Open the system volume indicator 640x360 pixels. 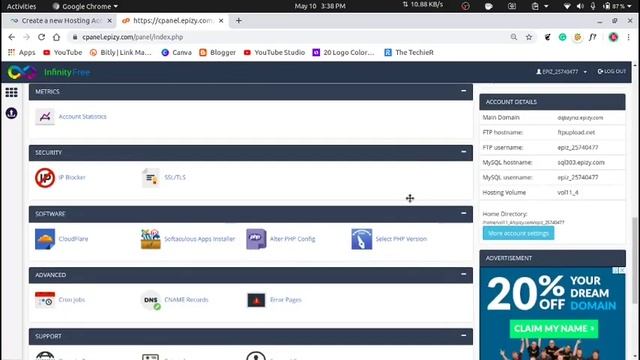click(580, 6)
